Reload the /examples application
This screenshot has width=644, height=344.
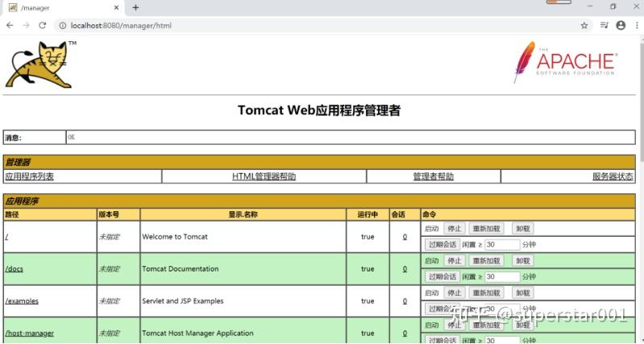click(x=486, y=292)
